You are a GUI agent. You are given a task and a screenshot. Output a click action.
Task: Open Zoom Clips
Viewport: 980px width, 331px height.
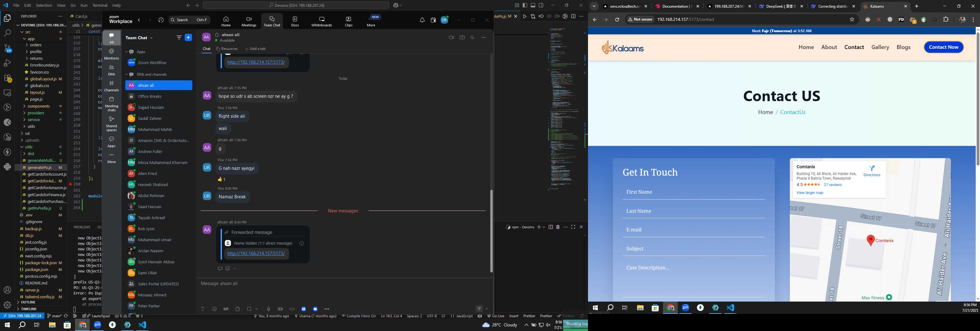349,22
